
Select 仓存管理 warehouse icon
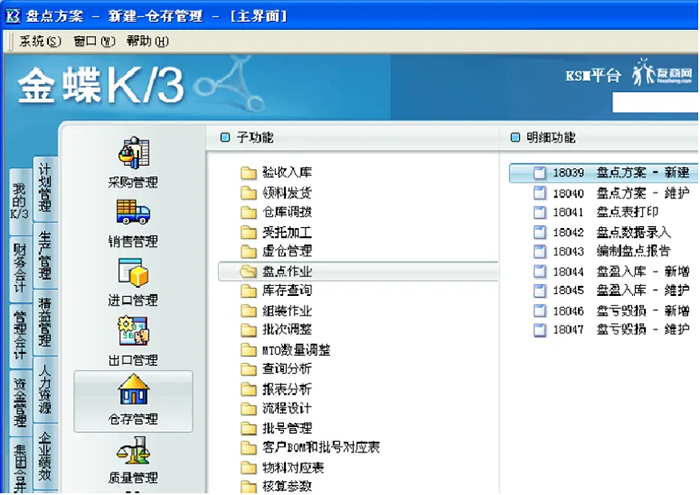133,389
